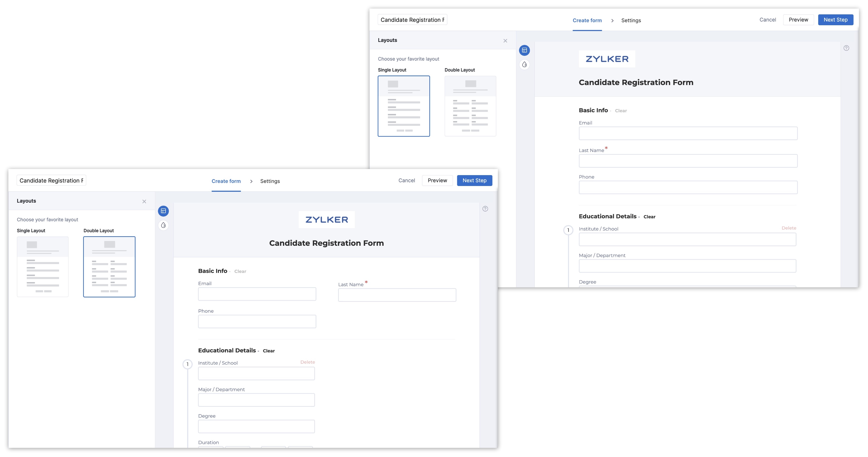
Task: Switch to Create form tab in lower window
Action: click(x=226, y=181)
